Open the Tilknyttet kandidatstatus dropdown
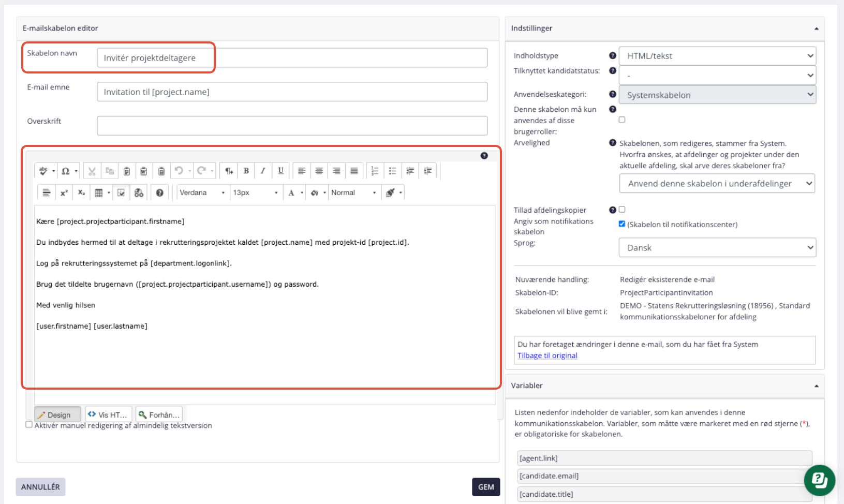 [717, 76]
